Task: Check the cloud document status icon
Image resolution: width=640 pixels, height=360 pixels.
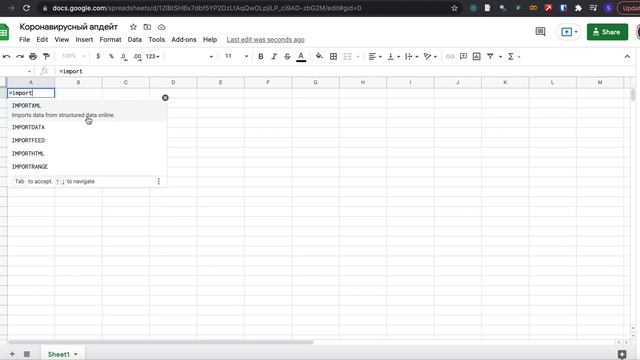Action: tap(162, 27)
